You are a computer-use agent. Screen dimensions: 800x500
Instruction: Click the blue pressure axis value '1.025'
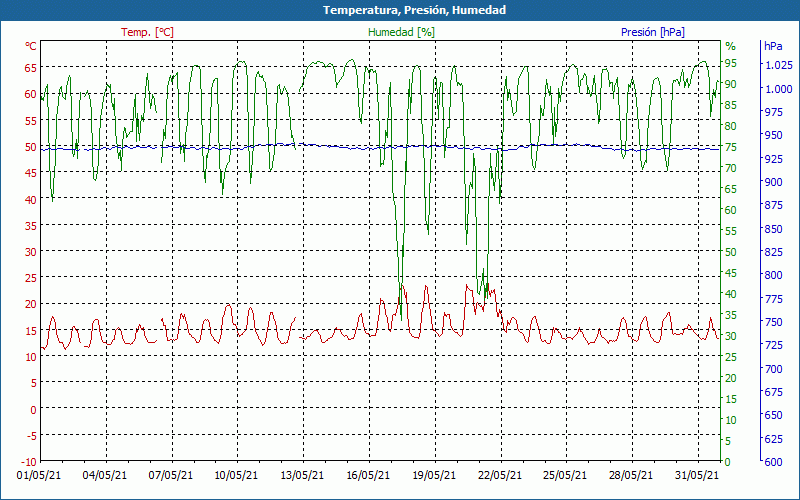(778, 65)
